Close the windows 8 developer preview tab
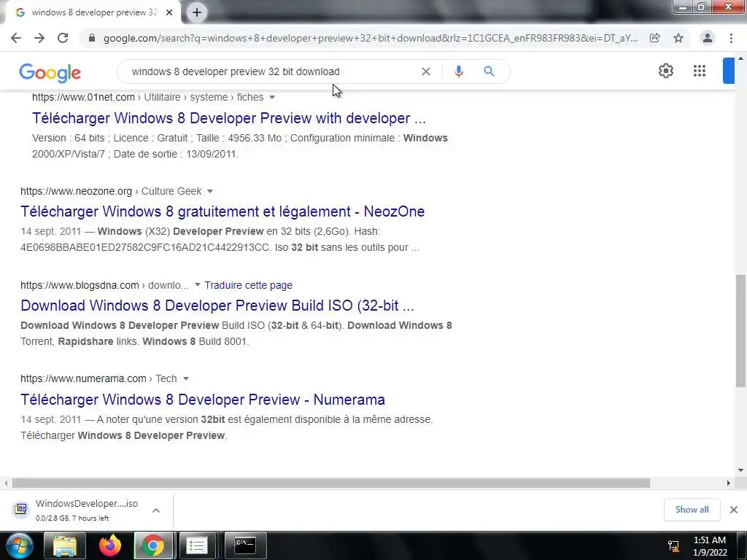 point(169,12)
